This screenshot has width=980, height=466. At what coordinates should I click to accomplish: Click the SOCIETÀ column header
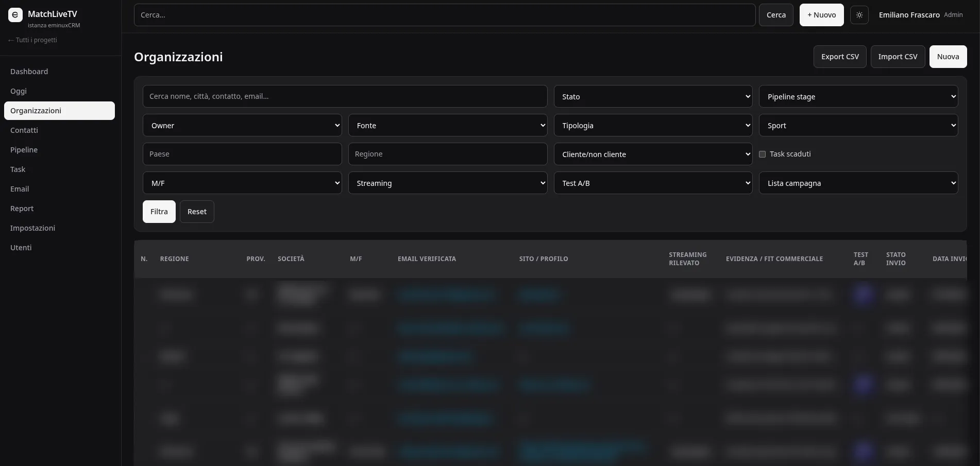coord(291,259)
